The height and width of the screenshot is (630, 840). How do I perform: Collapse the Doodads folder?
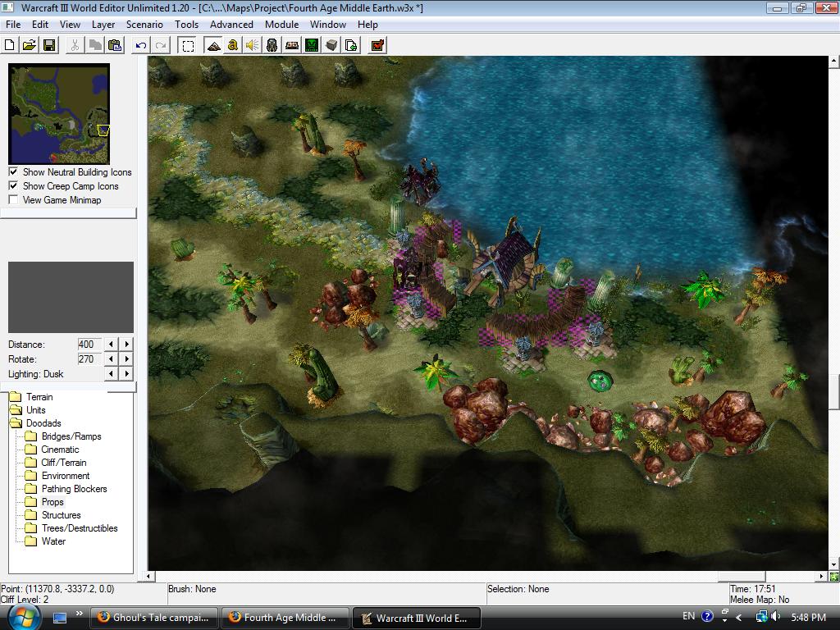point(43,423)
